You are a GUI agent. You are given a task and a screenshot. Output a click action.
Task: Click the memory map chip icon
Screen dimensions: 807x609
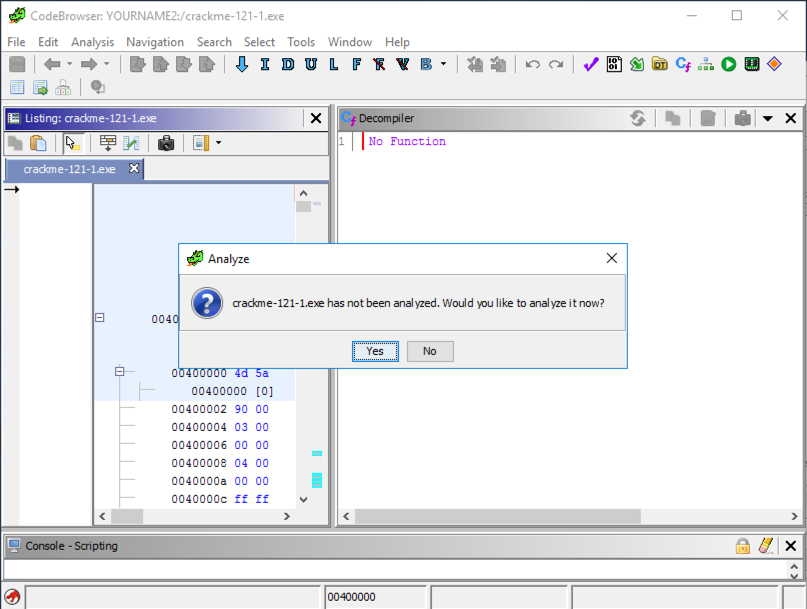point(752,64)
